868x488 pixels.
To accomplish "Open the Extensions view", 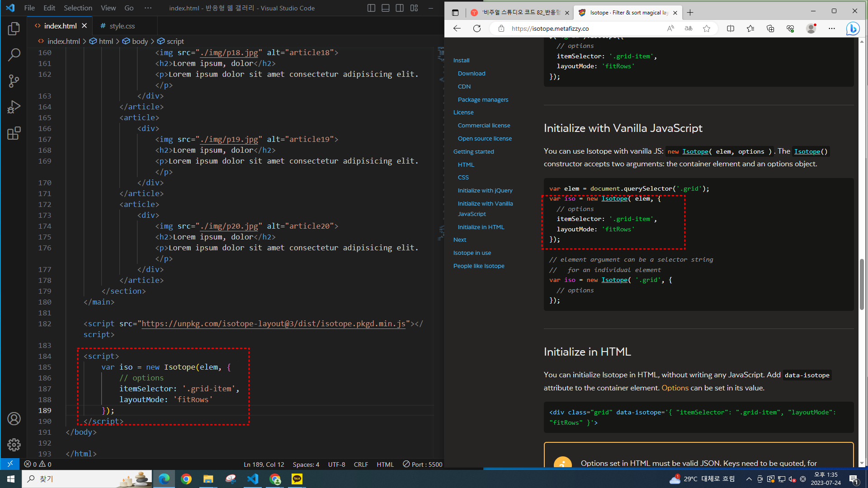I will click(x=14, y=133).
